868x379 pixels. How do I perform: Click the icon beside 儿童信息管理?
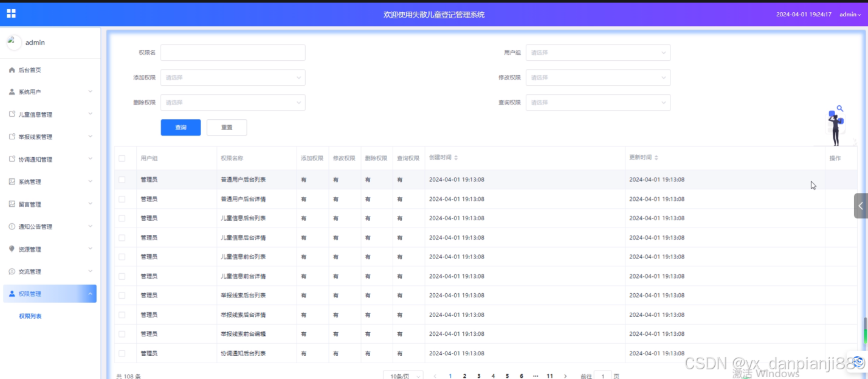[x=12, y=114]
